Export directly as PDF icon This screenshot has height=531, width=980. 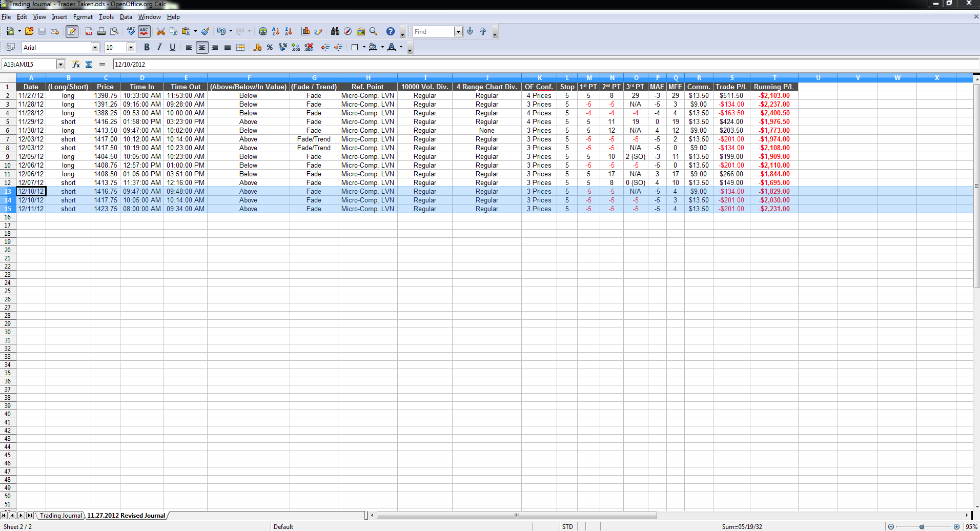89,32
